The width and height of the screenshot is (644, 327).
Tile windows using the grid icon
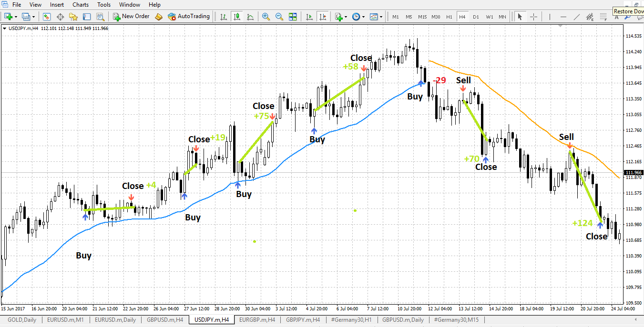[x=293, y=17]
